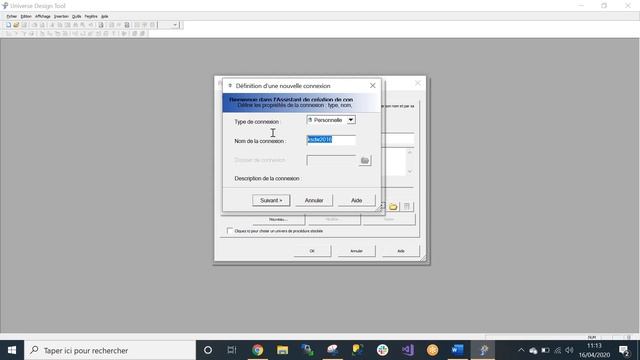The height and width of the screenshot is (360, 640).
Task: Open the notification center icon
Action: tap(624, 350)
